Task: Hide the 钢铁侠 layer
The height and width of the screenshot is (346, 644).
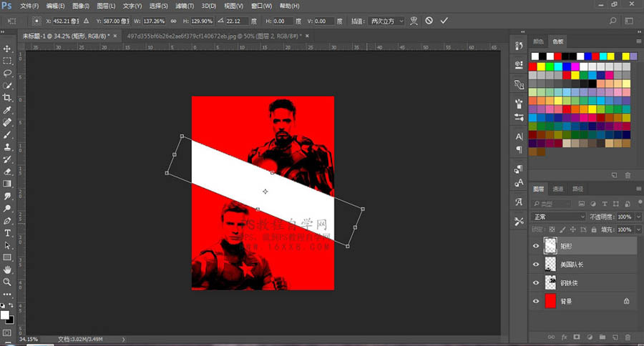Action: coord(535,283)
